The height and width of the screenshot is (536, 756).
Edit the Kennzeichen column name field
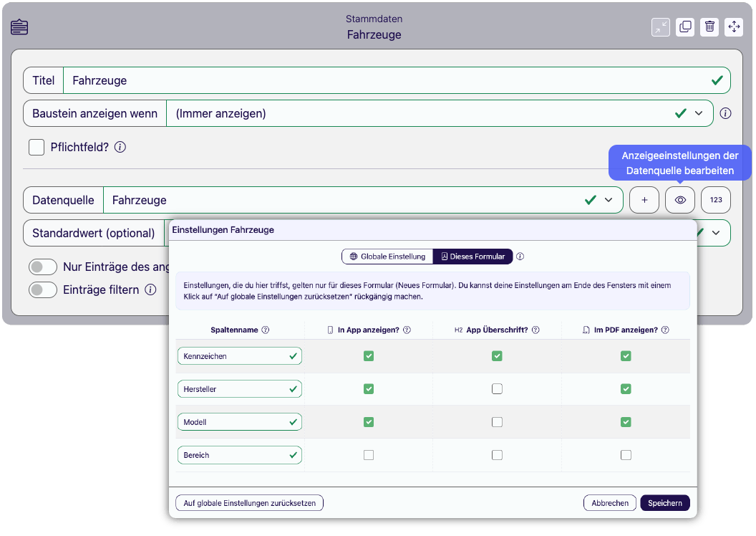pos(240,356)
